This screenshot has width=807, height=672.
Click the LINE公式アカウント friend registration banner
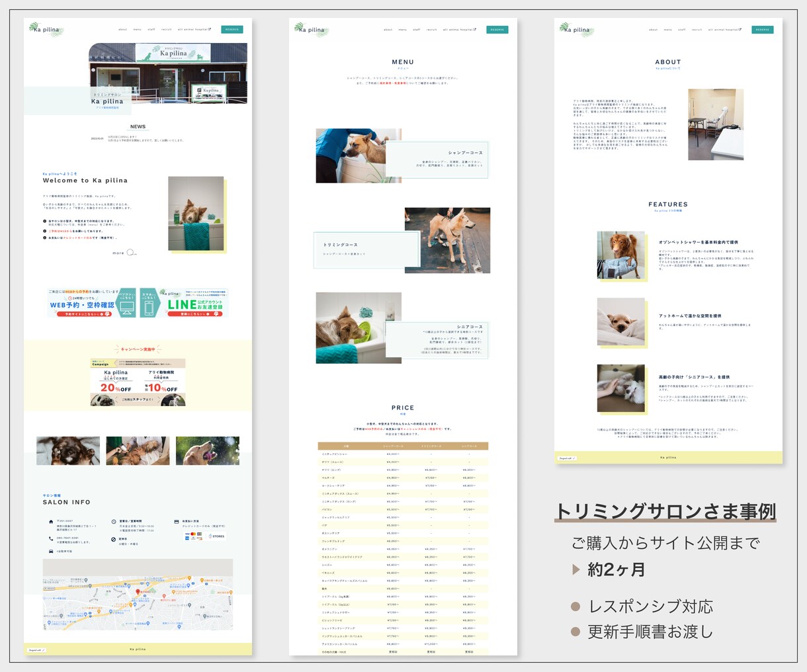point(183,303)
